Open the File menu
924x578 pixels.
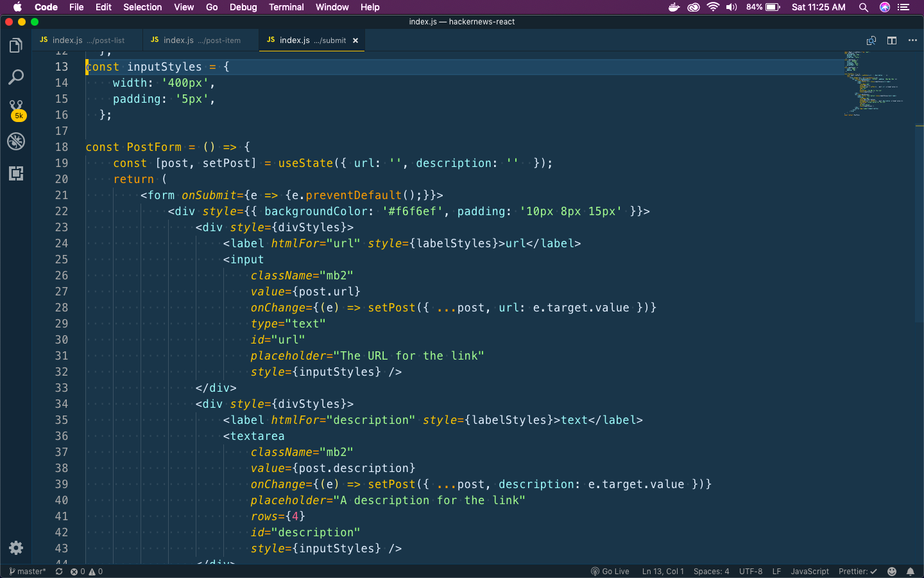[76, 7]
